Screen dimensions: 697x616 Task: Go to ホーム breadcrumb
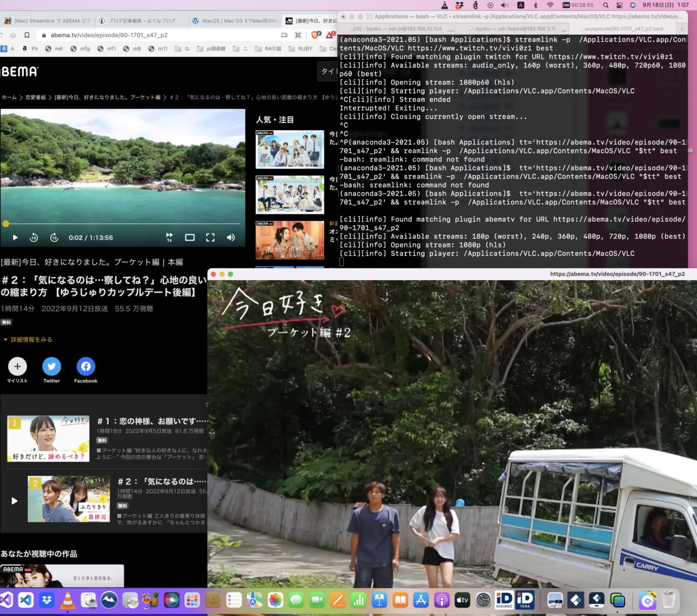[x=9, y=98]
